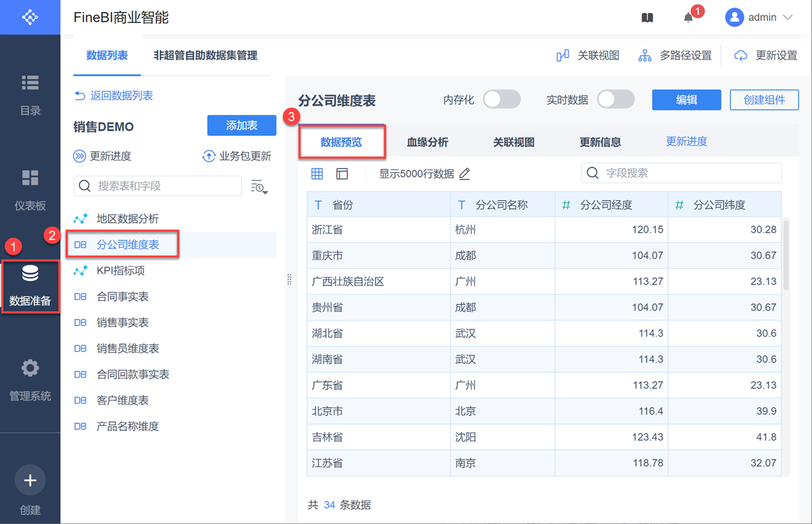Open the notification bell icon
Viewport: 812px width, 524px height.
point(688,18)
